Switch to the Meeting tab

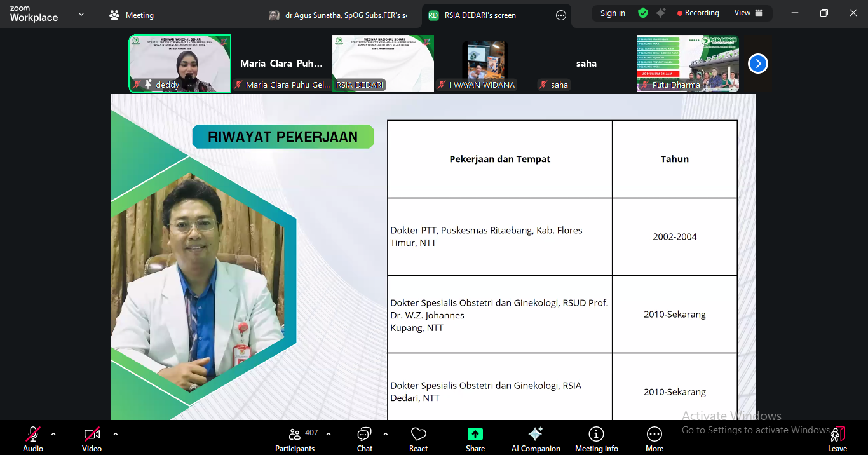point(132,15)
